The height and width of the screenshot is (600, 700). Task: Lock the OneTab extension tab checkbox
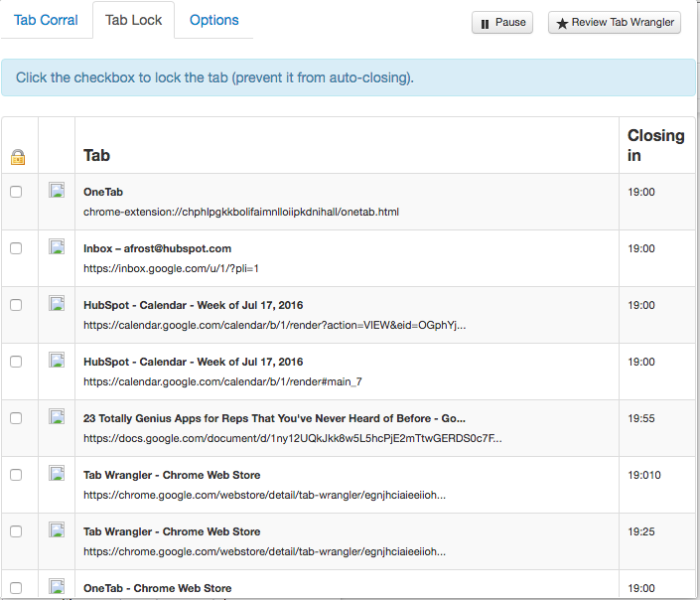(x=16, y=192)
